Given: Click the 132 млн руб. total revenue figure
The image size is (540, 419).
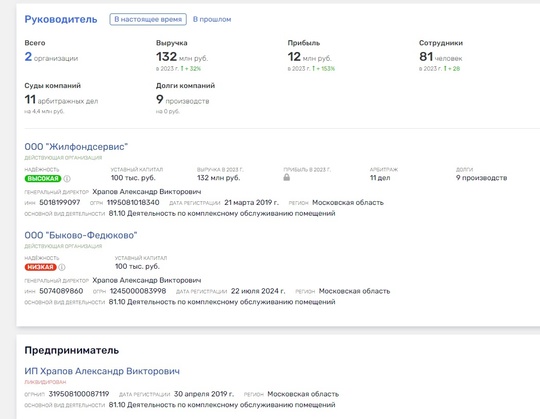Looking at the screenshot, I should (x=182, y=57).
